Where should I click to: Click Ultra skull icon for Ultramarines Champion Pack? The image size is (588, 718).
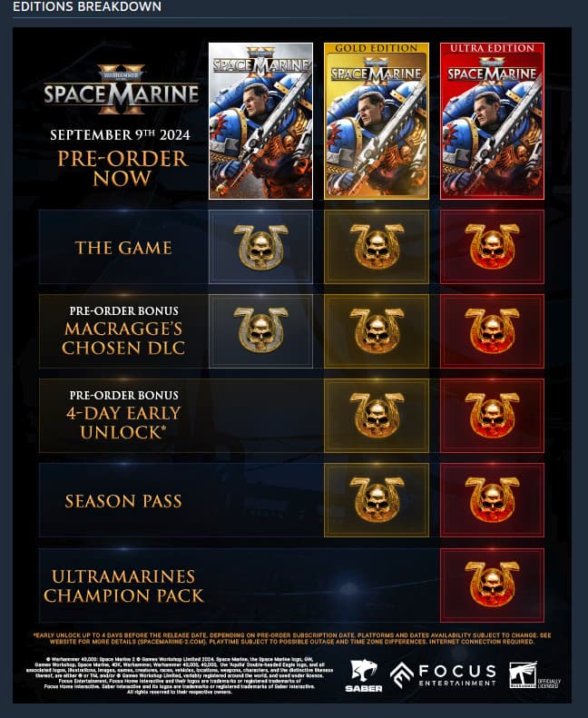[x=492, y=585]
